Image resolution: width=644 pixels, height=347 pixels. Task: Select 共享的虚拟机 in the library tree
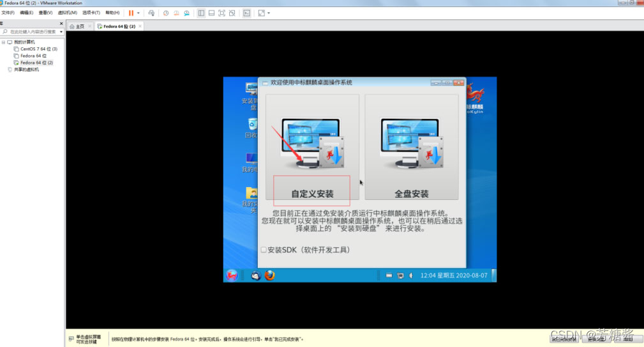[x=26, y=70]
